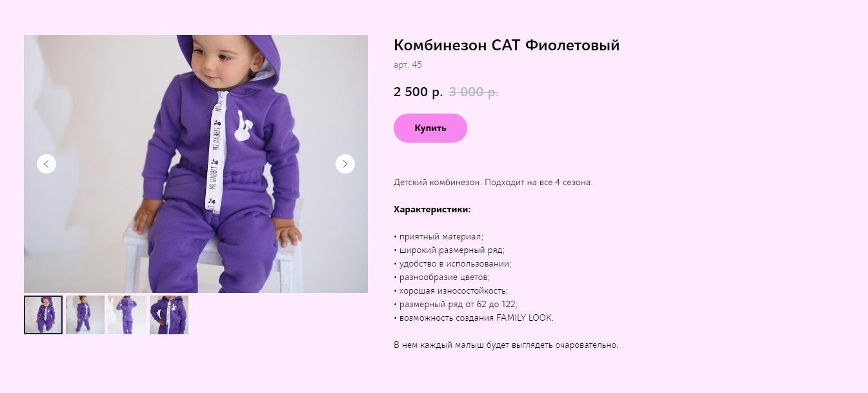Click the current price 2 500 р.

tap(418, 92)
